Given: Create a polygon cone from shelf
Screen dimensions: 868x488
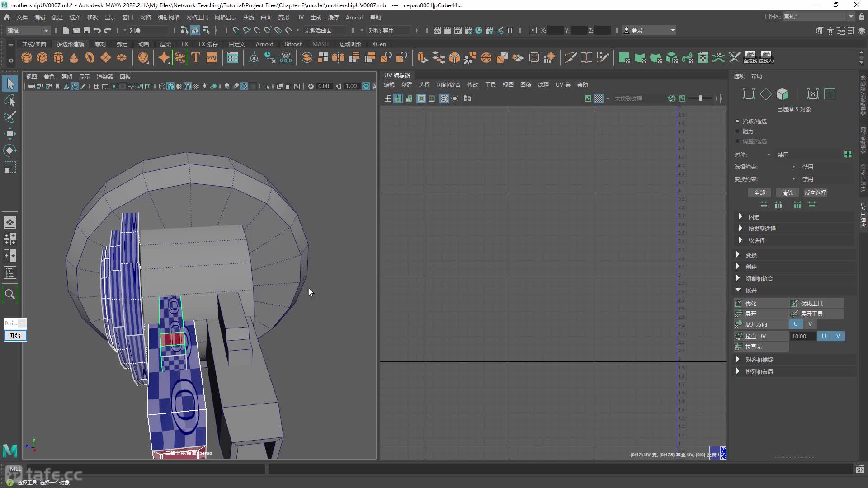Looking at the screenshot, I should point(74,57).
